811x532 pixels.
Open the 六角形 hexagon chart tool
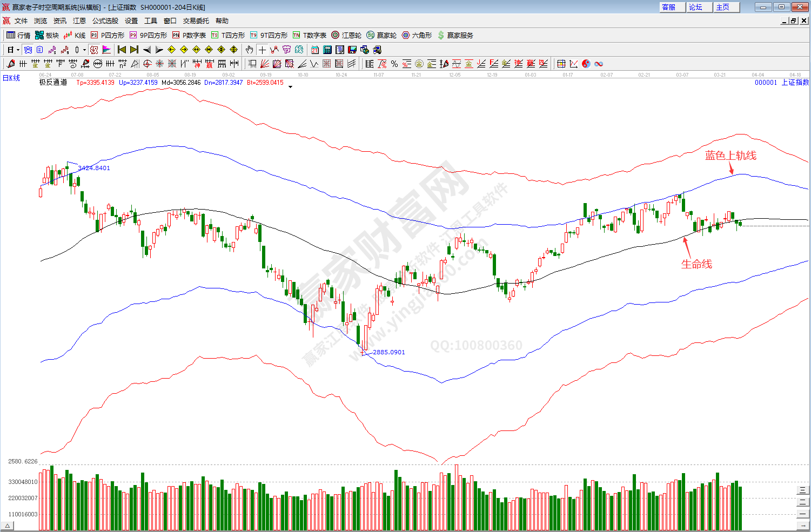(x=417, y=35)
